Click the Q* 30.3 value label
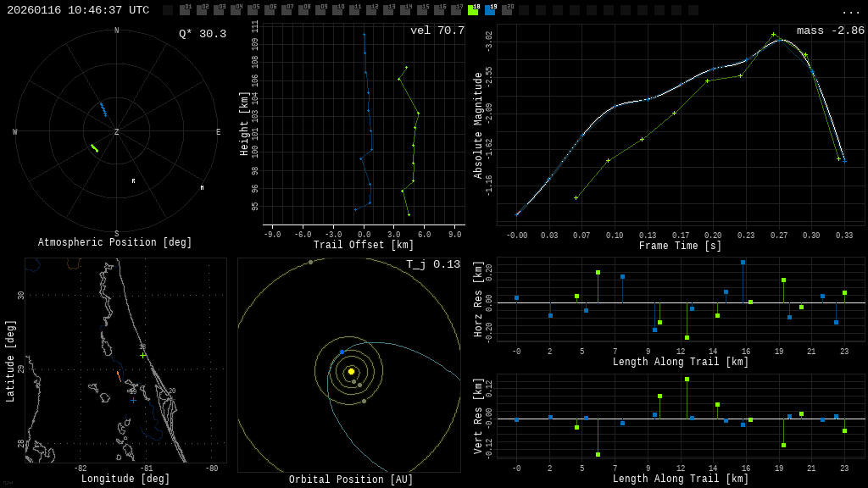Image resolution: width=868 pixels, height=488 pixels. [x=202, y=34]
